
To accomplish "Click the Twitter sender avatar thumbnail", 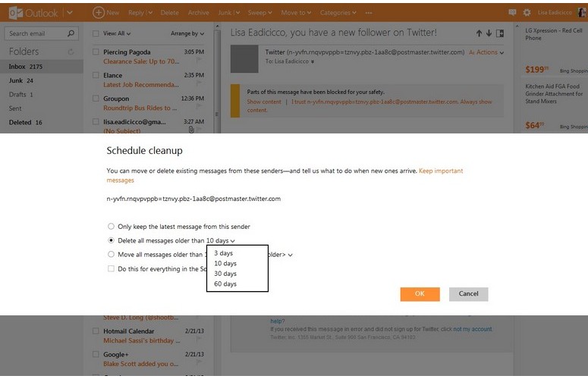I will 244,59.
